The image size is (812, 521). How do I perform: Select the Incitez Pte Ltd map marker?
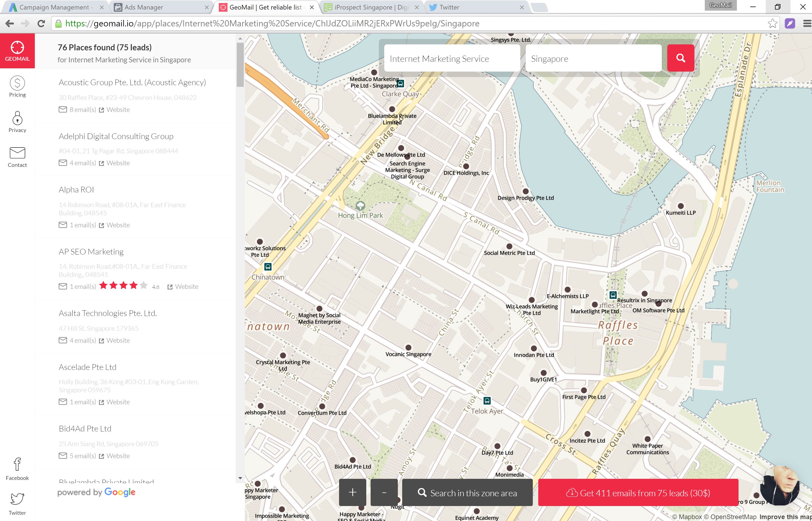pyautogui.click(x=588, y=434)
